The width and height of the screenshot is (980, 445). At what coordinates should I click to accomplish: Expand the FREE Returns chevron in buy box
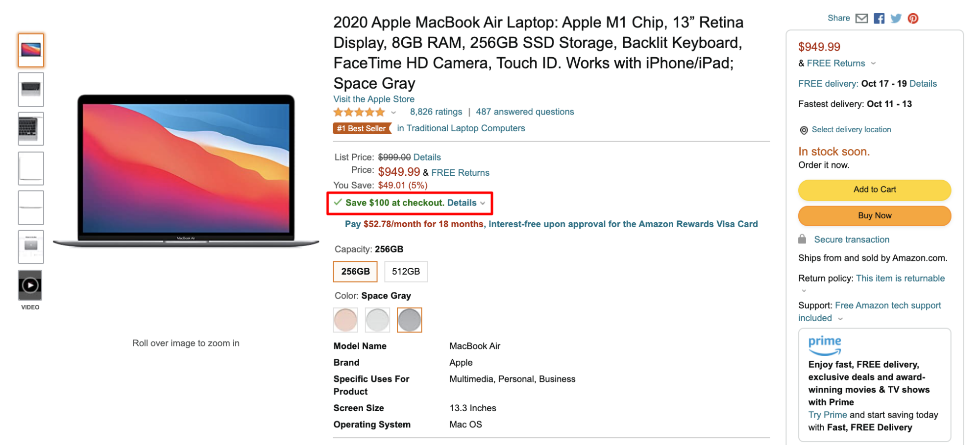click(x=873, y=64)
